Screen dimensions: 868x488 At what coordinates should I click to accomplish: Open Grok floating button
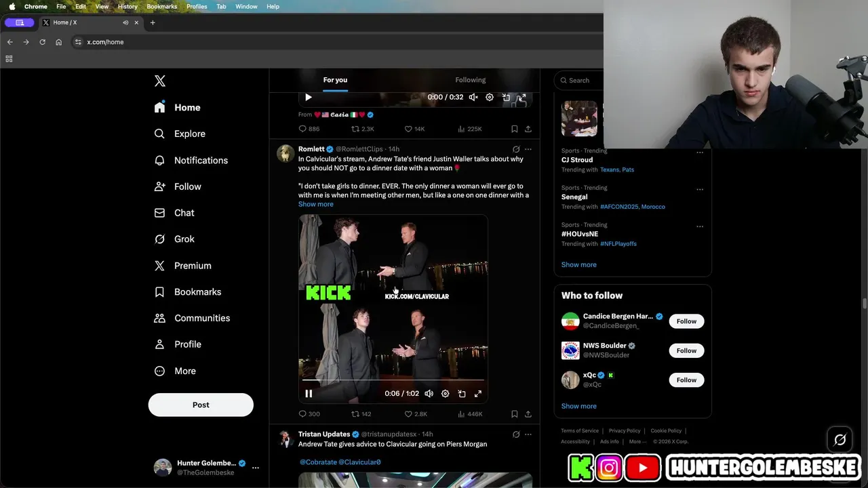pos(840,440)
